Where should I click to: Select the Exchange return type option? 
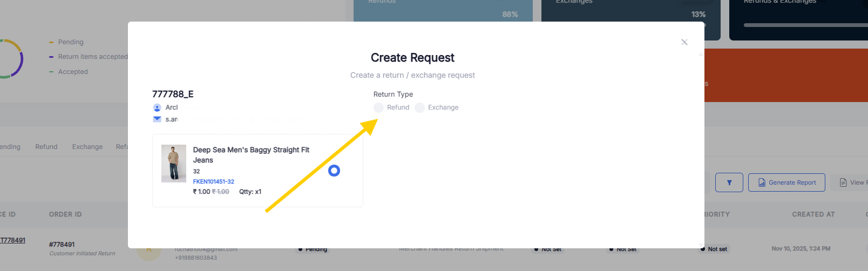pyautogui.click(x=420, y=107)
